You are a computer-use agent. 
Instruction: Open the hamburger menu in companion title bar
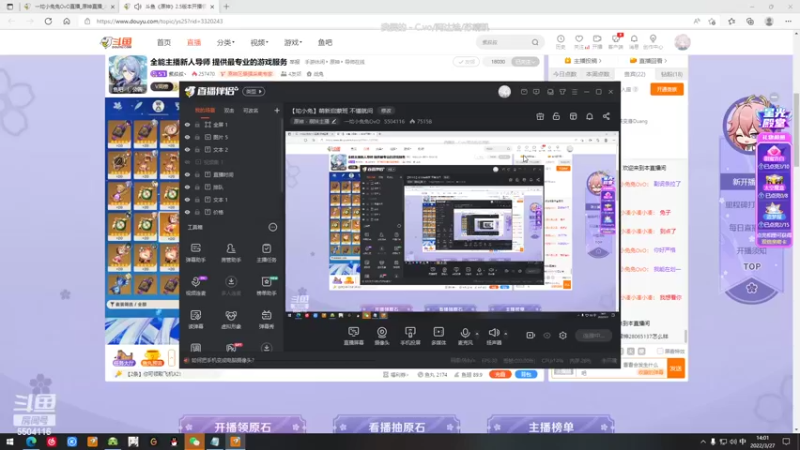(574, 92)
